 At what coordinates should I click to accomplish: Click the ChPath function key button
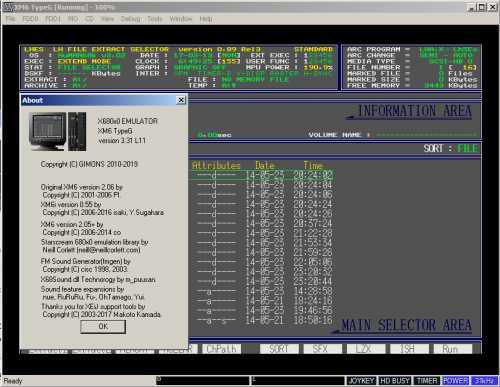coord(221,349)
